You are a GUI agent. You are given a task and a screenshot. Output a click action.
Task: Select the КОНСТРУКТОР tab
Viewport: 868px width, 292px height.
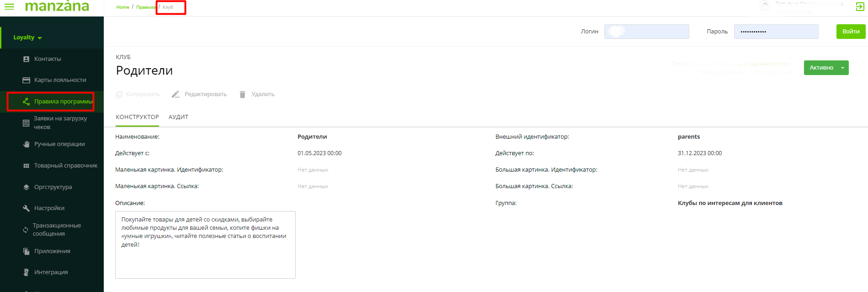[x=137, y=117]
